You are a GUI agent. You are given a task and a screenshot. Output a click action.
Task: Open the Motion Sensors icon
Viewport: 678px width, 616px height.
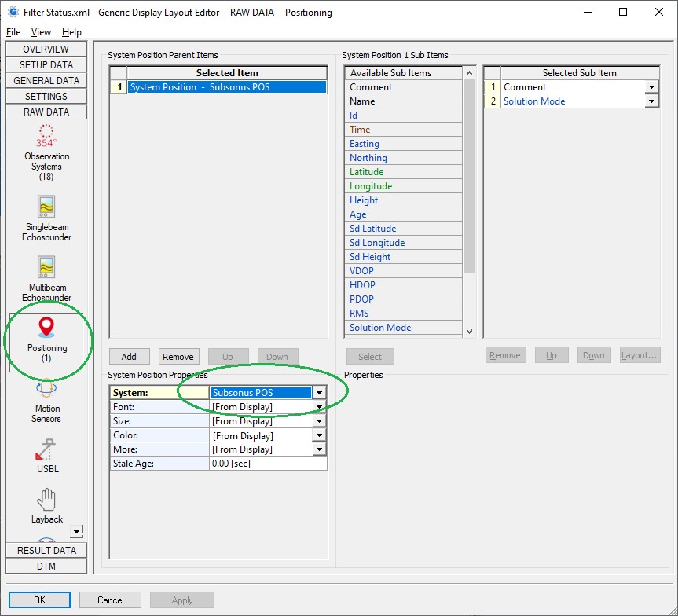pos(46,389)
